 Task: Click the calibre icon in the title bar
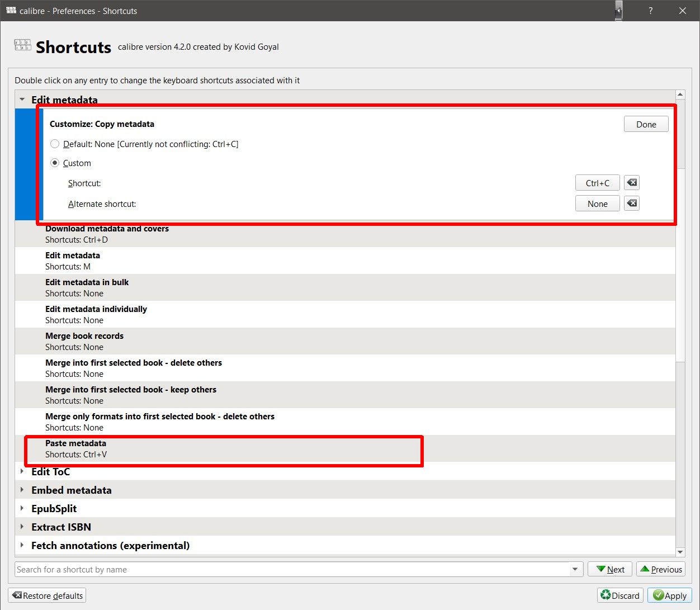(11, 11)
